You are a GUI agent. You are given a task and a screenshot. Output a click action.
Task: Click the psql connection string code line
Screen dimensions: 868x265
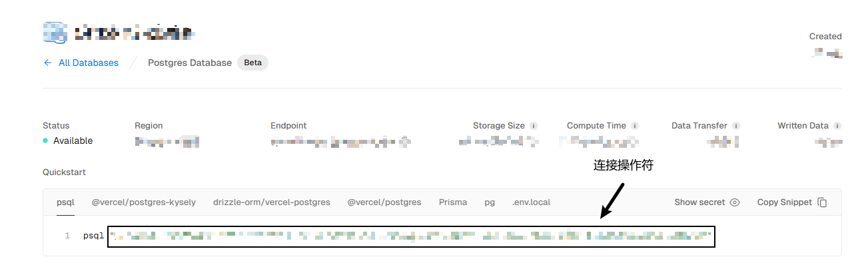click(x=411, y=236)
